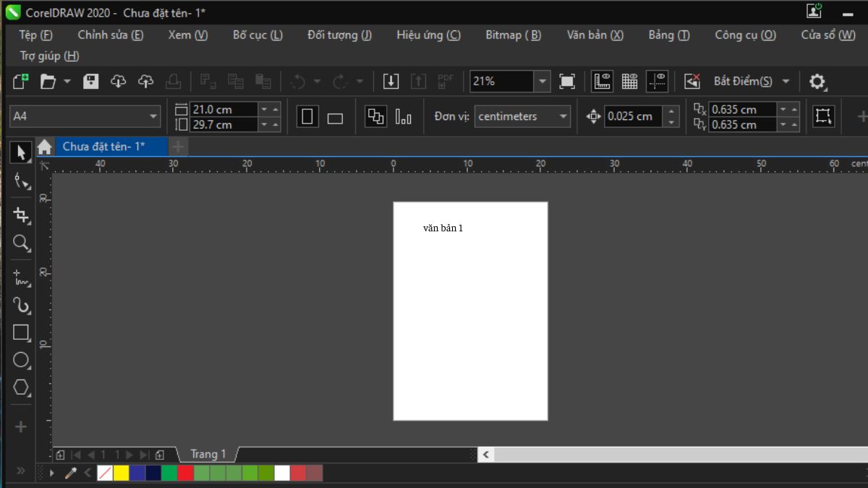Viewport: 868px width, 488px height.
Task: Open the Xem menu
Action: (x=188, y=35)
